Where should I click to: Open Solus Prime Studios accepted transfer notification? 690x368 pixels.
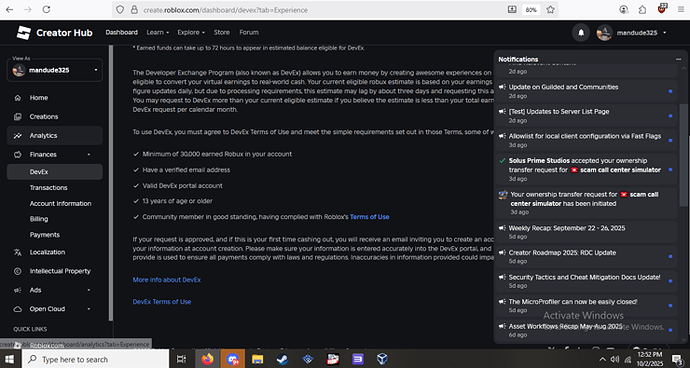[x=586, y=169]
